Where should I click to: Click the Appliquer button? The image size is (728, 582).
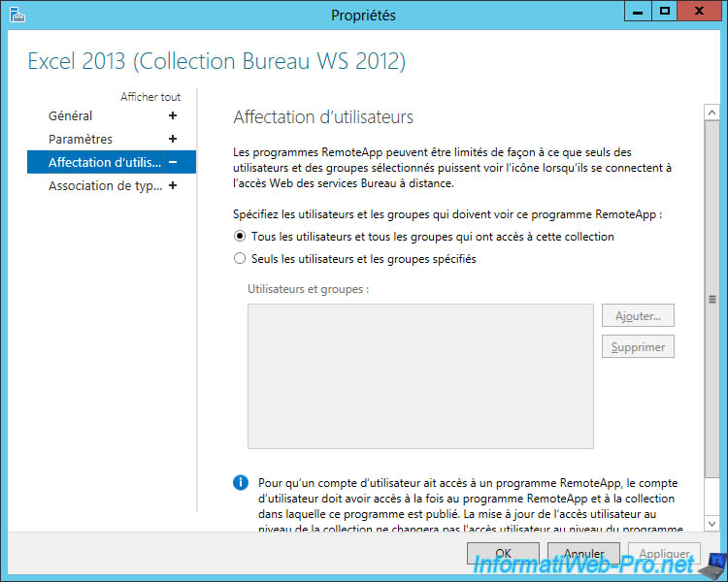tap(664, 553)
